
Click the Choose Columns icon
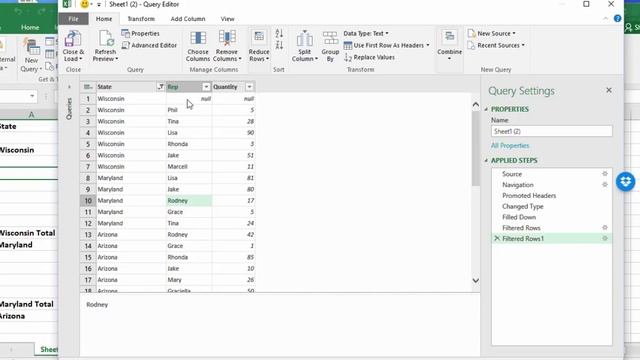coord(198,39)
